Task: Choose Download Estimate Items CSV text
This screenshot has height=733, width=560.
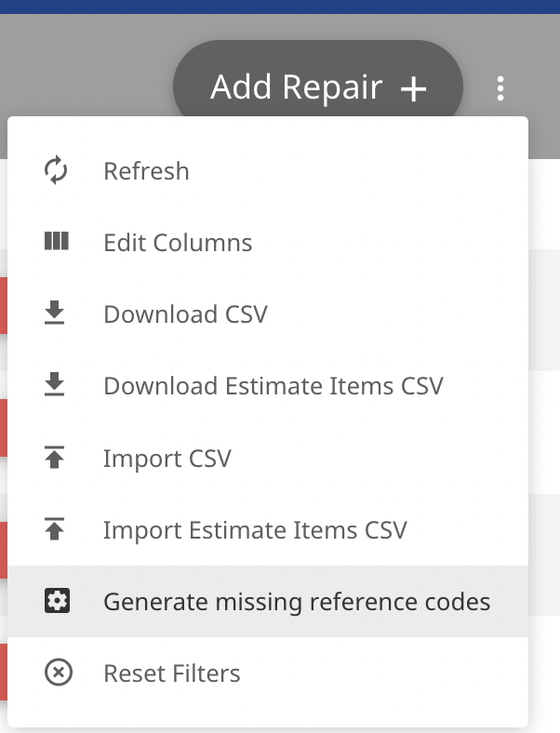Action: [x=273, y=386]
